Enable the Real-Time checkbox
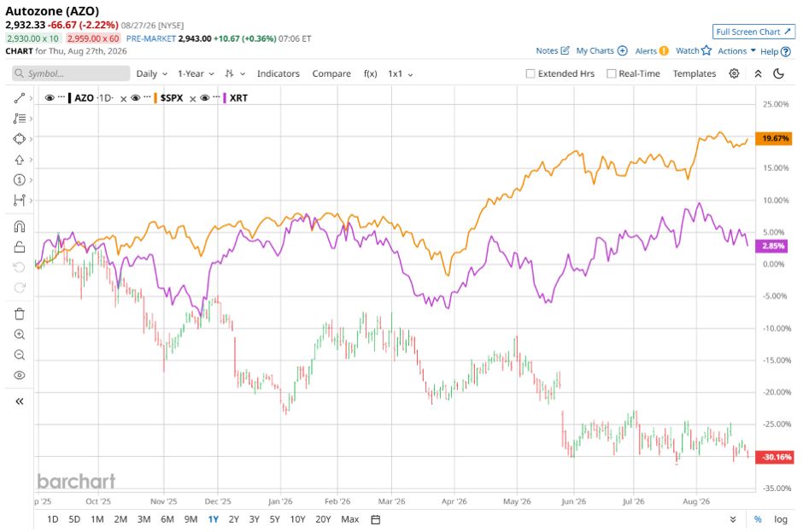This screenshot has height=532, width=803. click(x=611, y=73)
